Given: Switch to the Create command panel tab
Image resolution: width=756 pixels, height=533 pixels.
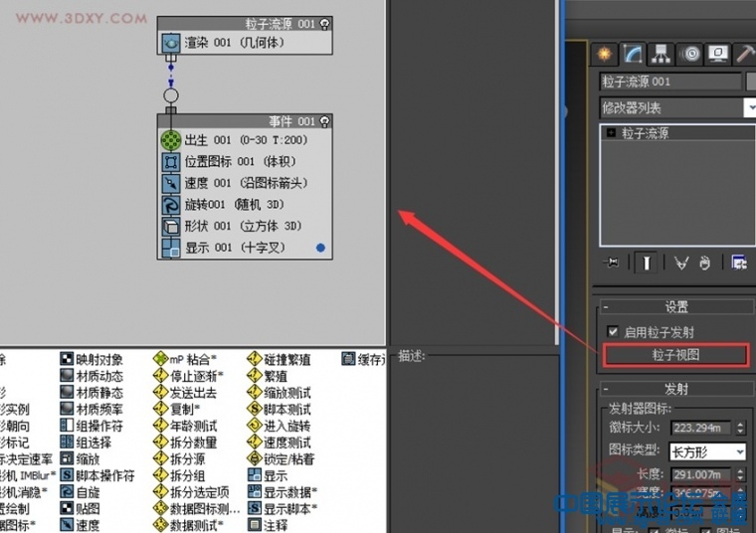Looking at the screenshot, I should click(x=605, y=54).
